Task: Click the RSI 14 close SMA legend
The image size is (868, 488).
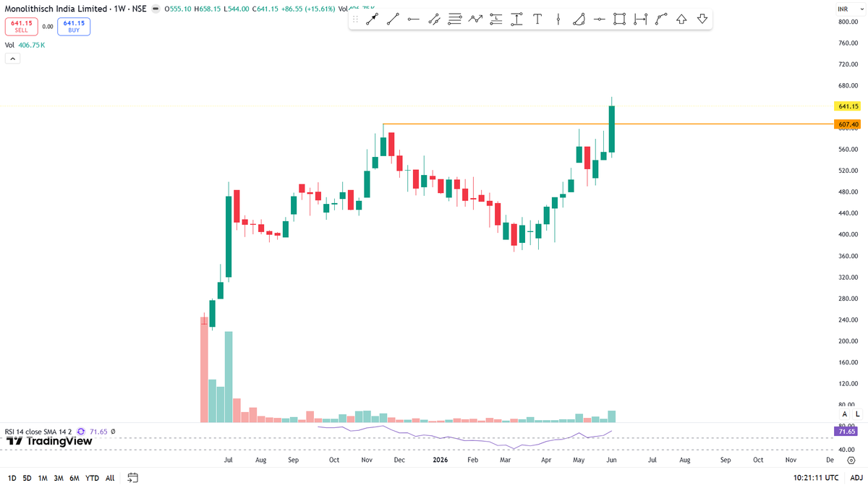Action: (x=39, y=432)
